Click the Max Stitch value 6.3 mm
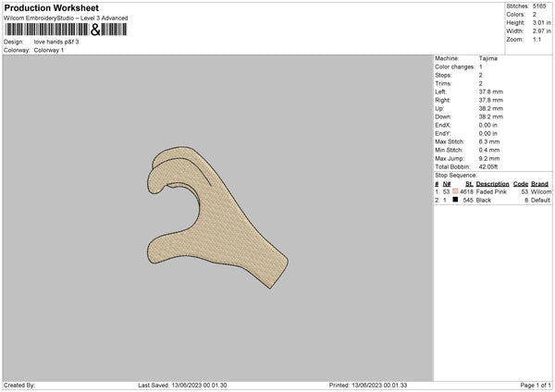This screenshot has height=392, width=555. (x=489, y=141)
